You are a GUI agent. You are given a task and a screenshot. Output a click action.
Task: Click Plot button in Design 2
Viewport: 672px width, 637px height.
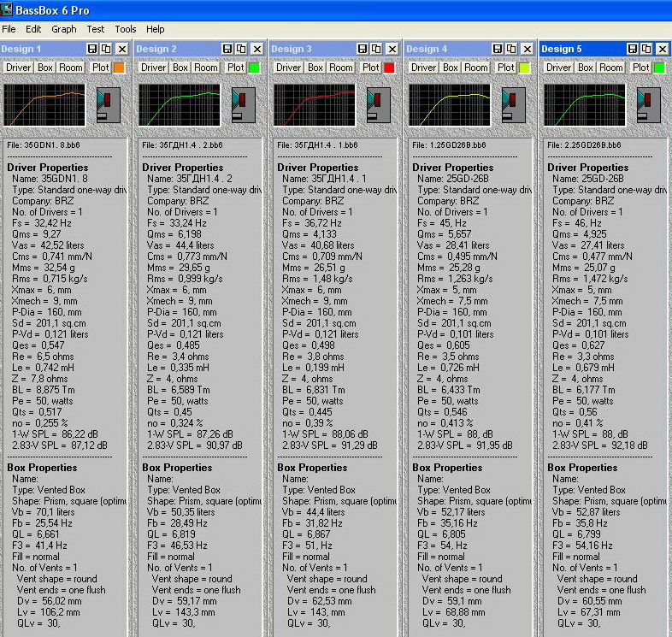[x=236, y=68]
